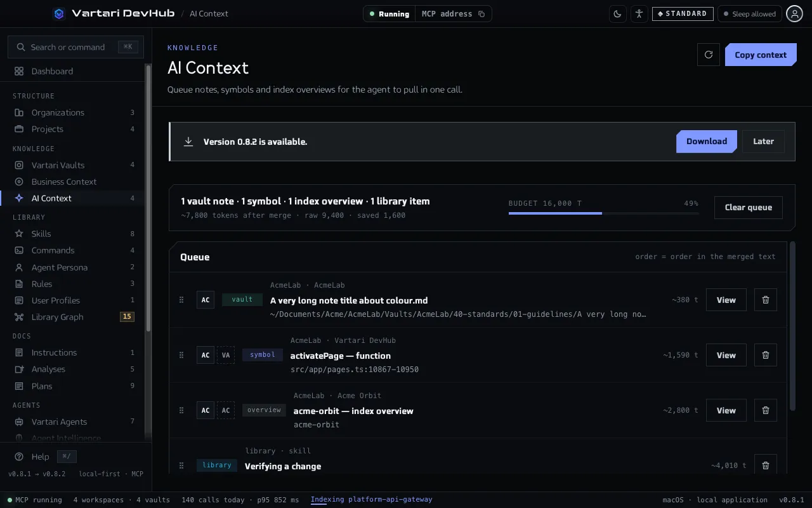The height and width of the screenshot is (508, 812).
Task: Navigate to Business Context
Action: click(x=72, y=182)
